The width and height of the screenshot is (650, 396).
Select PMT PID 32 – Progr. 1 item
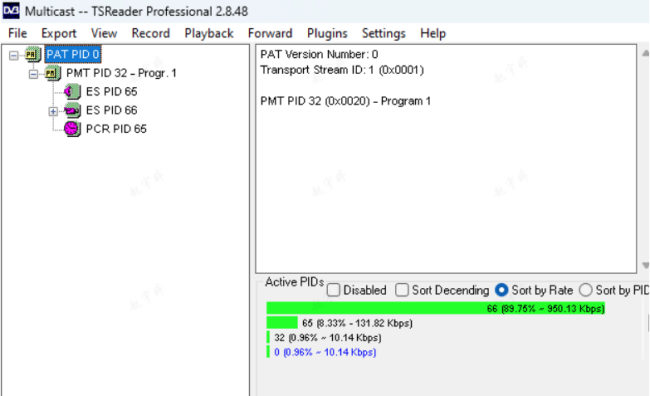pos(121,73)
